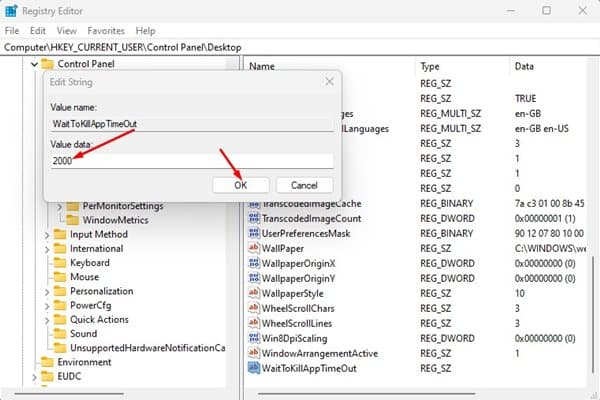Click the WallpaperOriginX DWORD icon
This screenshot has height=400, width=600.
coord(254,263)
